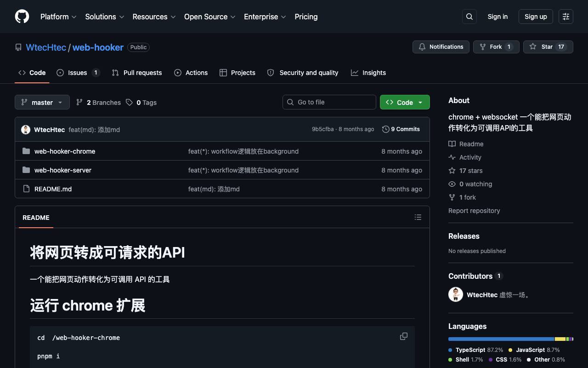
Task: Expand the Resources menu
Action: [x=154, y=17]
